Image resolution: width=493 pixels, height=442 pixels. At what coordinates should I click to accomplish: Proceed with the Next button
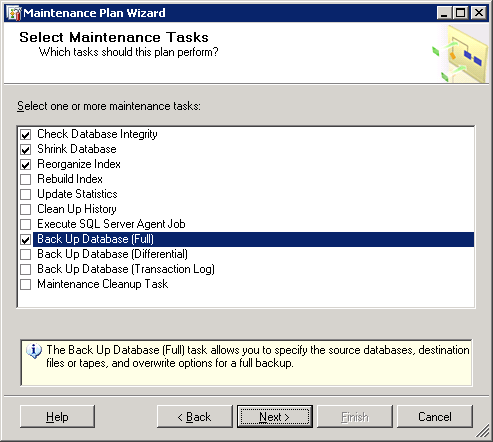275,417
